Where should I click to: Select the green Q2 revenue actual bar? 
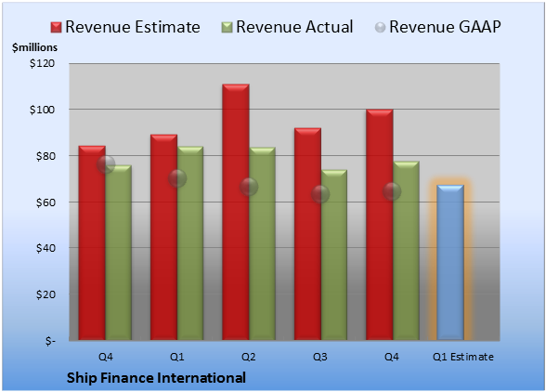point(262,243)
